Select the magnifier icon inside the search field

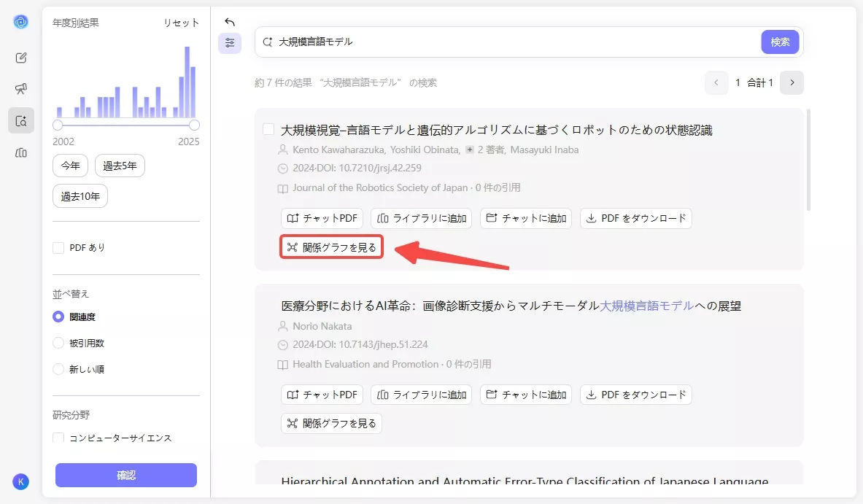[268, 42]
